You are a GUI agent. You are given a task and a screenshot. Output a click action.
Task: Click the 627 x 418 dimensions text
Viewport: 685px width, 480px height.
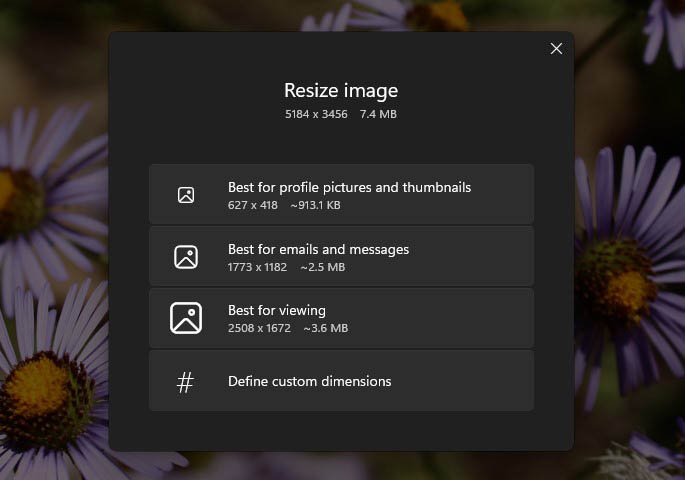click(252, 205)
